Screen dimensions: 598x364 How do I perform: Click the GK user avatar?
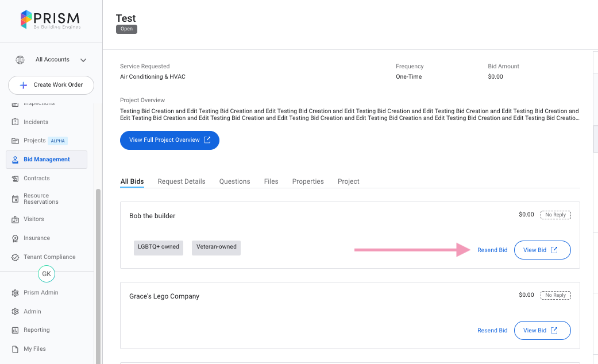(x=47, y=274)
